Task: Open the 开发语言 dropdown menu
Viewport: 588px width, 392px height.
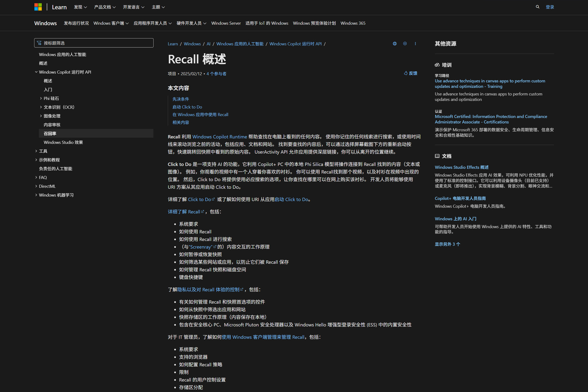Action: click(134, 7)
